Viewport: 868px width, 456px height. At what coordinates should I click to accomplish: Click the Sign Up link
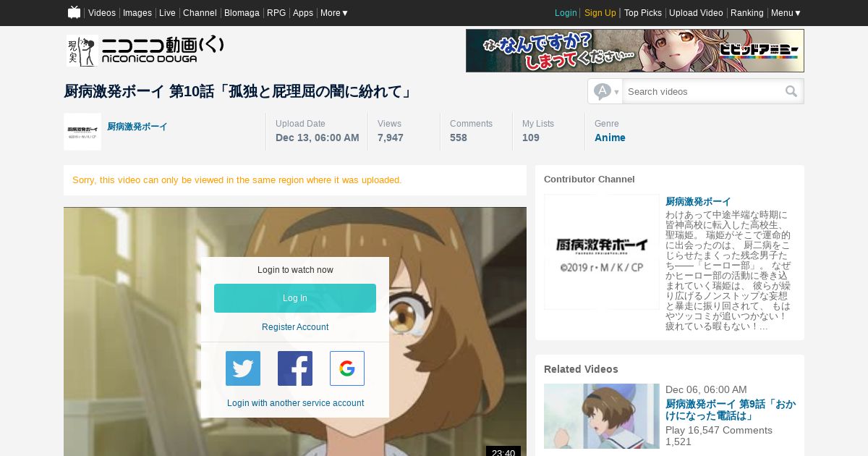point(600,13)
